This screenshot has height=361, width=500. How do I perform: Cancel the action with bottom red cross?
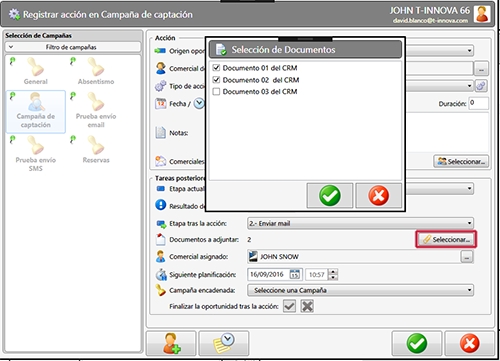pos(470,343)
